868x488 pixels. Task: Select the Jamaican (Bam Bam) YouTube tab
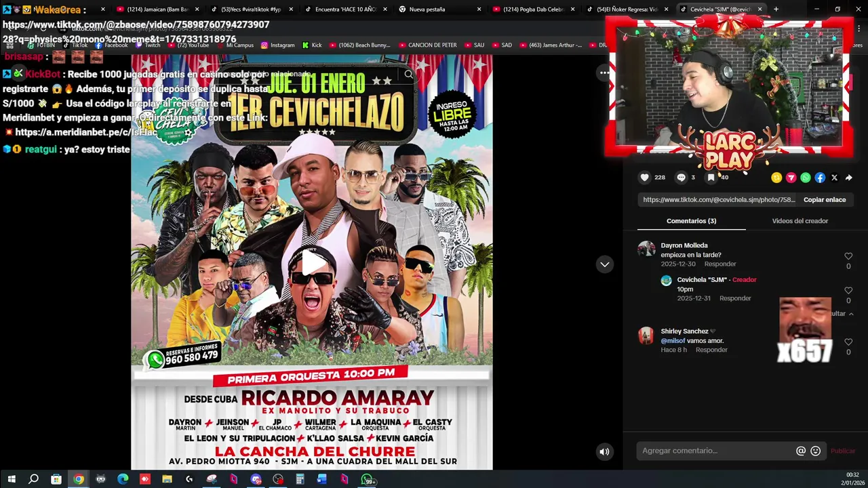coord(157,9)
